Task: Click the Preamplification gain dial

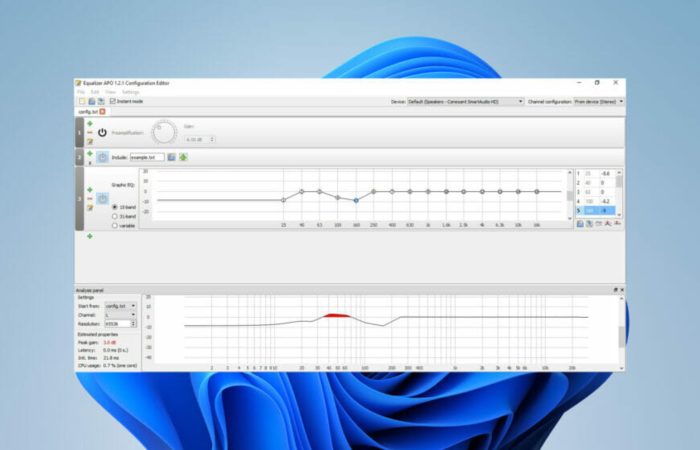Action: pos(164,132)
